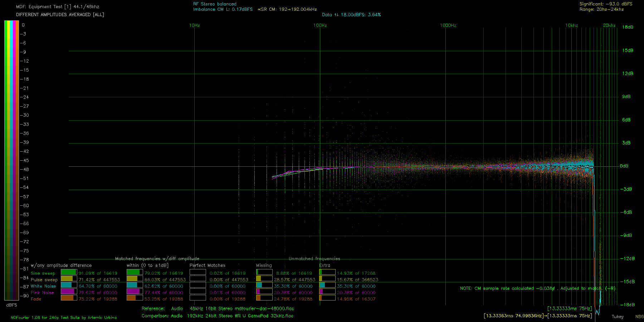
Task: Click 'w/any amplitude difference' column header
Action: [x=61, y=265]
